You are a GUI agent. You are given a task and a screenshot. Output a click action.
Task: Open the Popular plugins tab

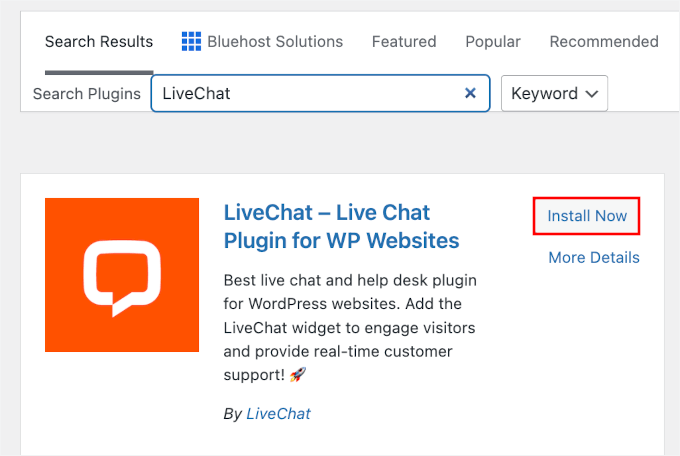[493, 42]
